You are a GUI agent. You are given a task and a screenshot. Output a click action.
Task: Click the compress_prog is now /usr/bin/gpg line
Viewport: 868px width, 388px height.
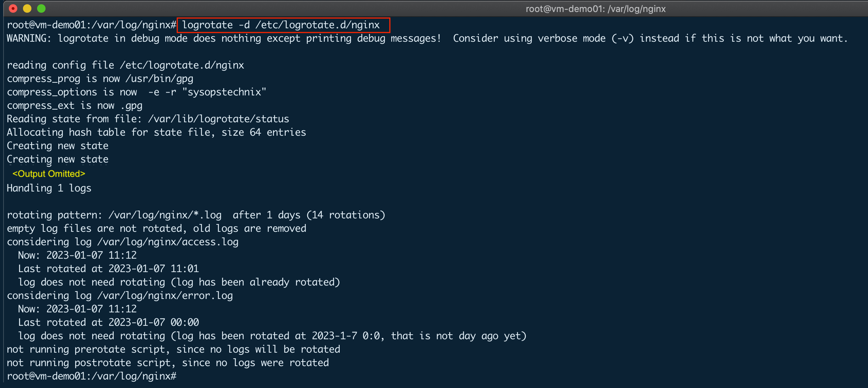(100, 79)
